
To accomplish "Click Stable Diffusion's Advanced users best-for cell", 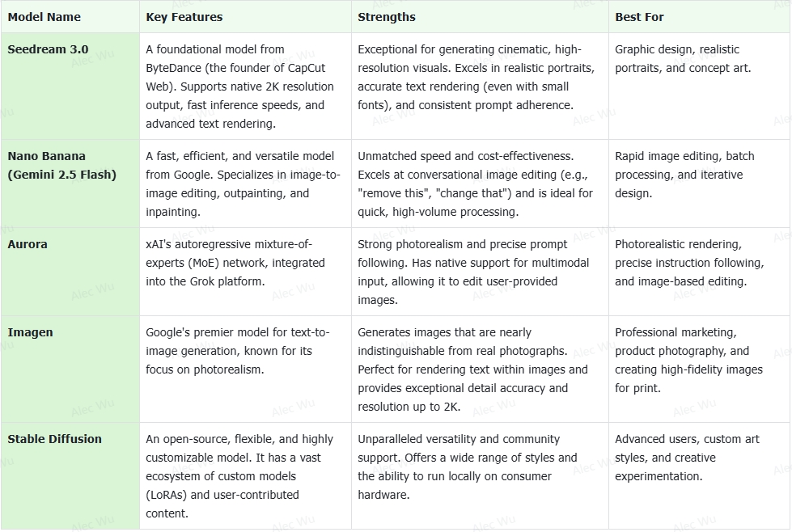I will 699,476.
